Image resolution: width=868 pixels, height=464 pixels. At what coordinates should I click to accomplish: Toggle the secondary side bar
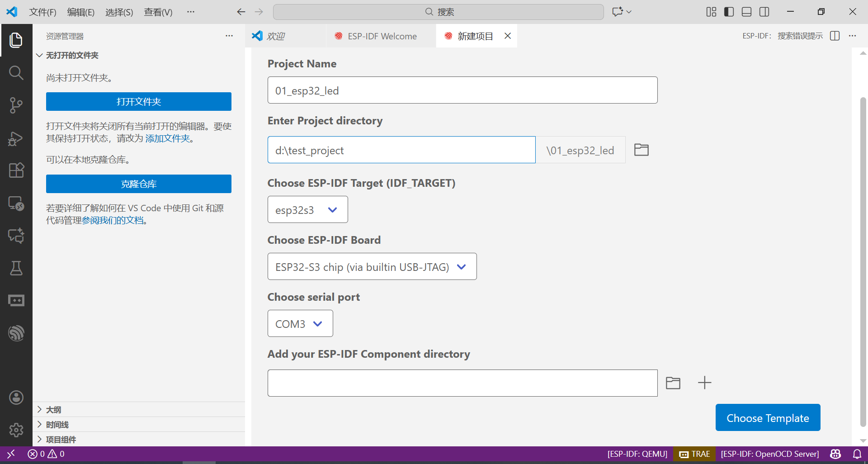[764, 12]
